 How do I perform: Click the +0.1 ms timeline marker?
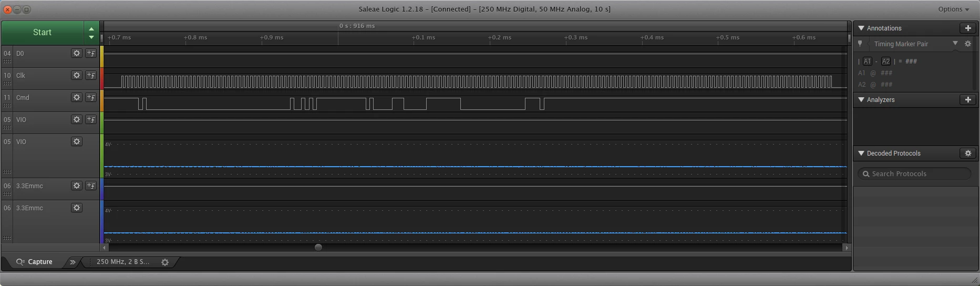click(x=424, y=37)
